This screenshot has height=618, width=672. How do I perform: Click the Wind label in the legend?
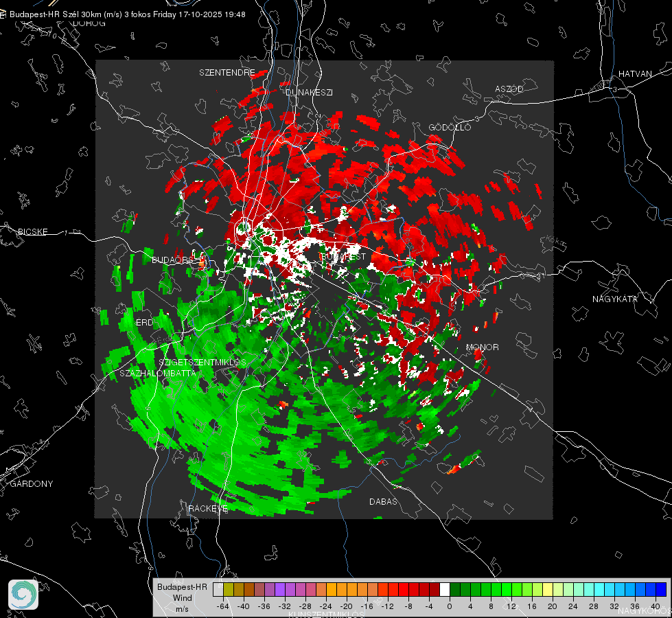pyautogui.click(x=182, y=598)
